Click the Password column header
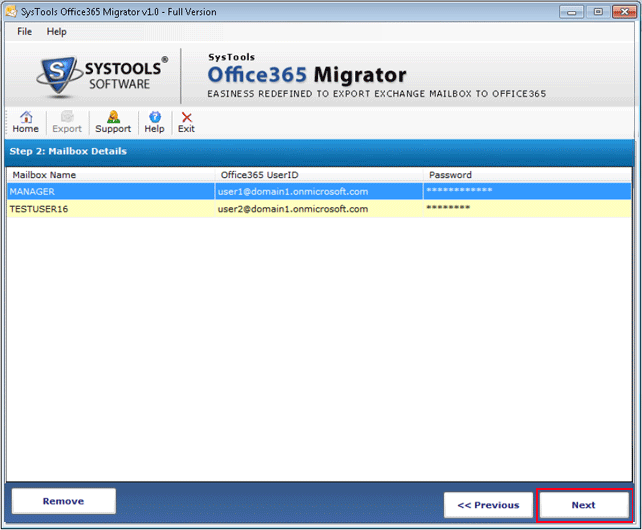This screenshot has height=530, width=642. coord(527,175)
